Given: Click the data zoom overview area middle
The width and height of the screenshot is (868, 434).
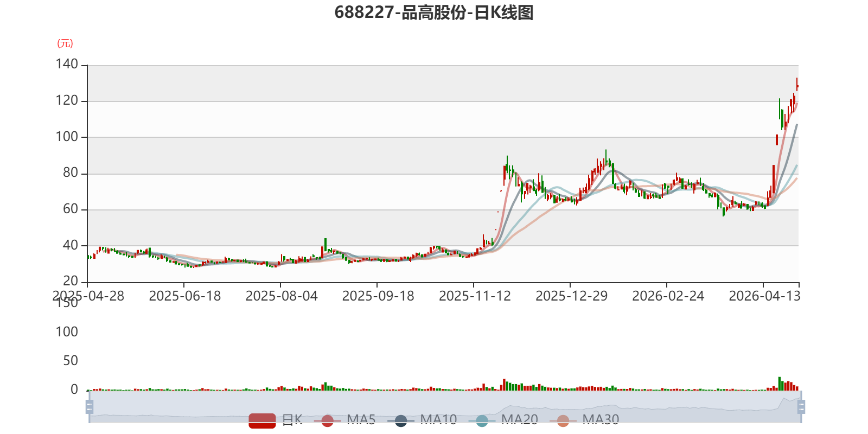Looking at the screenshot, I should coord(445,407).
